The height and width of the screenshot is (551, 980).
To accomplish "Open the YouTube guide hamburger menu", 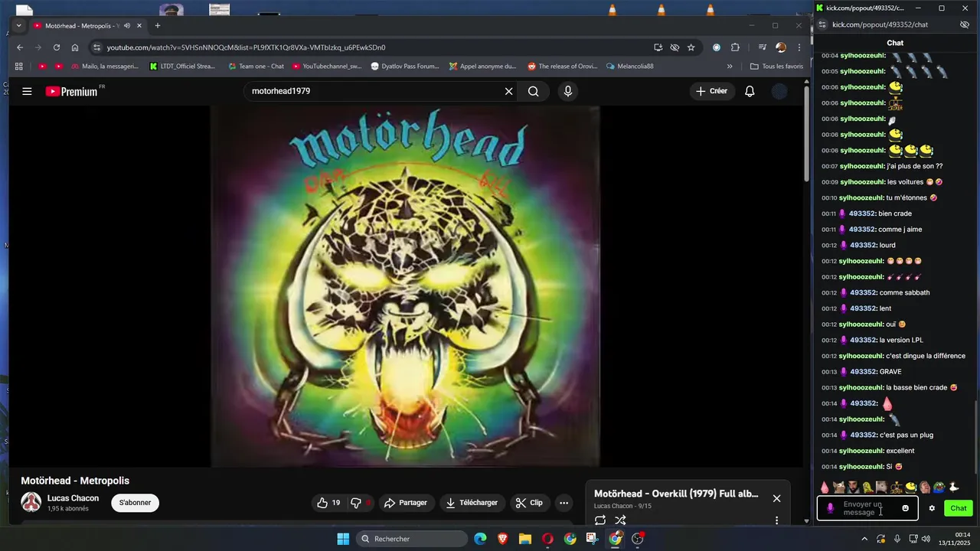I will [27, 91].
